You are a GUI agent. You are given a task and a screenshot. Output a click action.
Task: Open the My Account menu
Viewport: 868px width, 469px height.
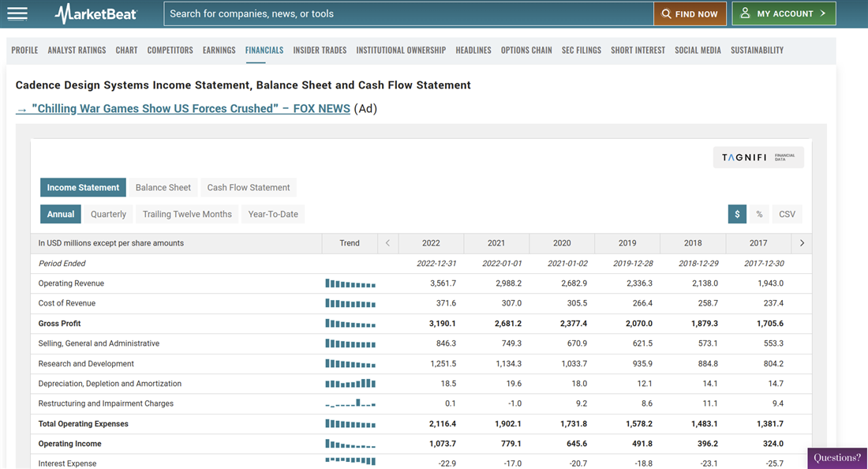[784, 13]
